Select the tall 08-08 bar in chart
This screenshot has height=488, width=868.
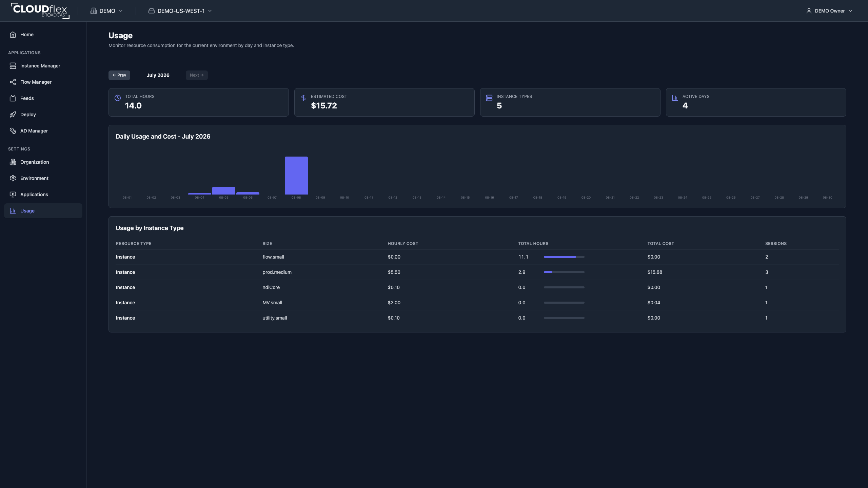coord(296,176)
